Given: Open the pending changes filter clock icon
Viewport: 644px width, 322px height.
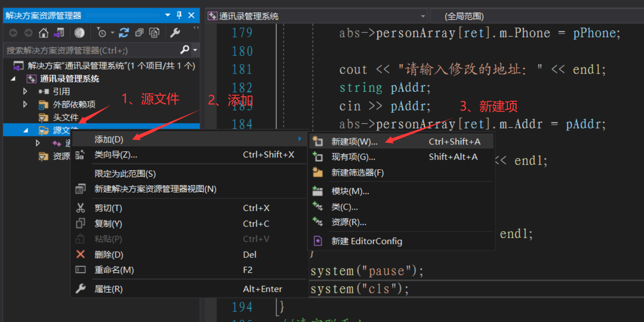Looking at the screenshot, I should click(x=102, y=33).
